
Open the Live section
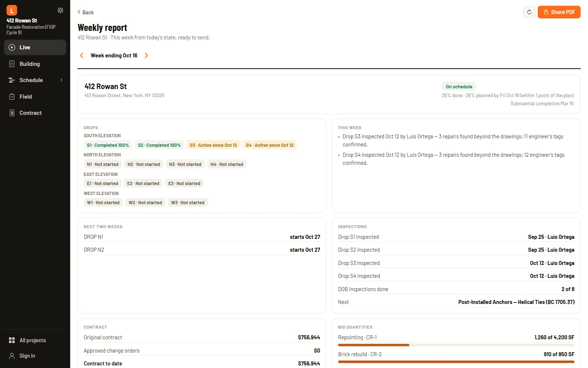point(35,47)
